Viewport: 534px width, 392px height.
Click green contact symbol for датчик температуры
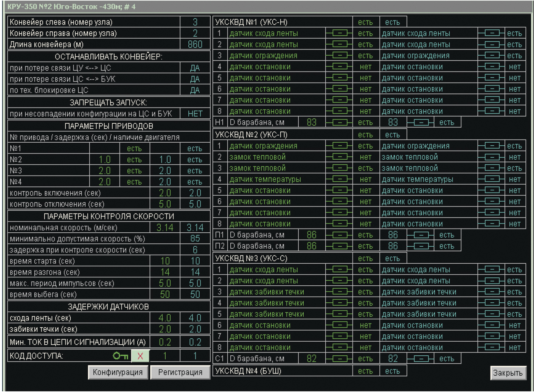(339, 179)
